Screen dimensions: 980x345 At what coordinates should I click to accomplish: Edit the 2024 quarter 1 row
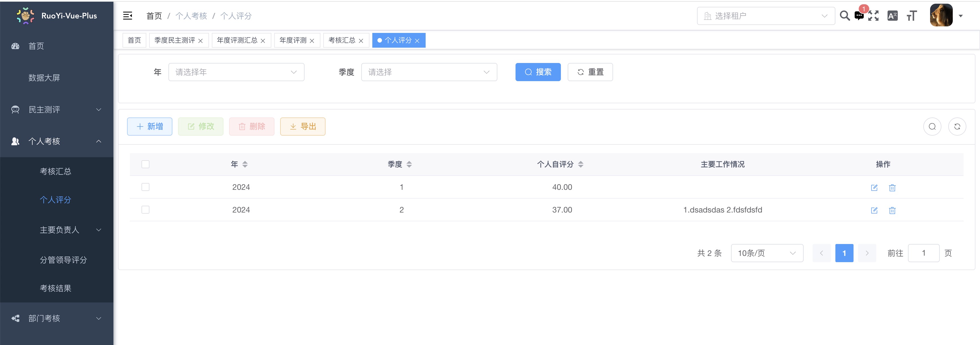pyautogui.click(x=874, y=188)
